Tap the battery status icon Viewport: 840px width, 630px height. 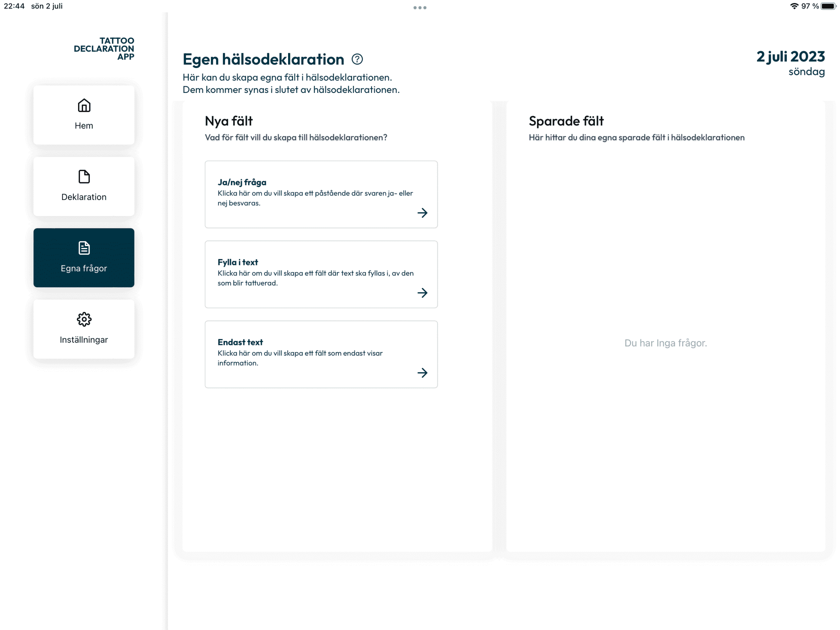[x=828, y=6]
